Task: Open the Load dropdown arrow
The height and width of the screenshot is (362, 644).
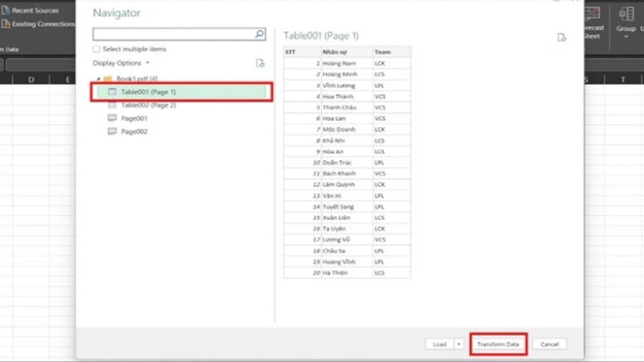Action: pos(458,344)
